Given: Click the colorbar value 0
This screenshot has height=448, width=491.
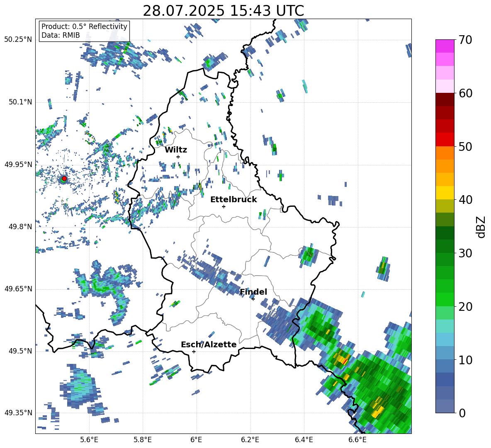Looking at the screenshot, I should pyautogui.click(x=462, y=413).
